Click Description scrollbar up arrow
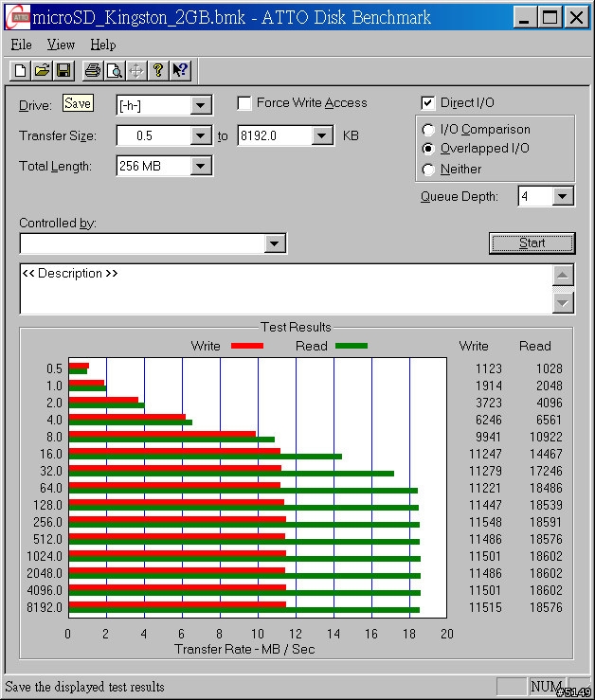595x700 pixels. (x=563, y=275)
